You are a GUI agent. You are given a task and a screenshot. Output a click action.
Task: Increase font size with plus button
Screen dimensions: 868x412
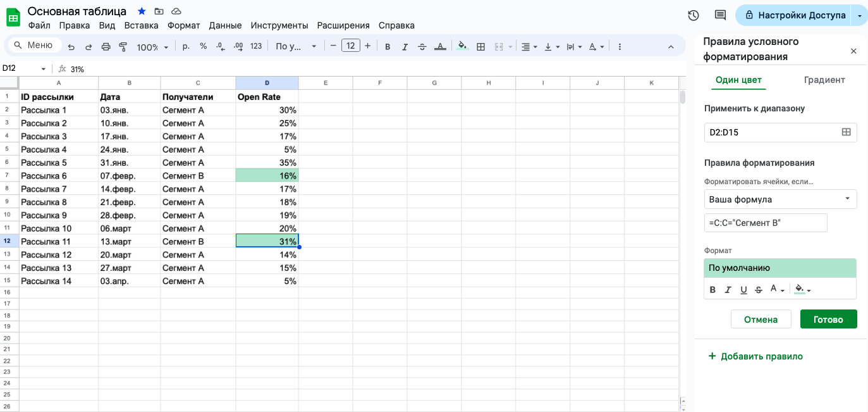point(367,46)
